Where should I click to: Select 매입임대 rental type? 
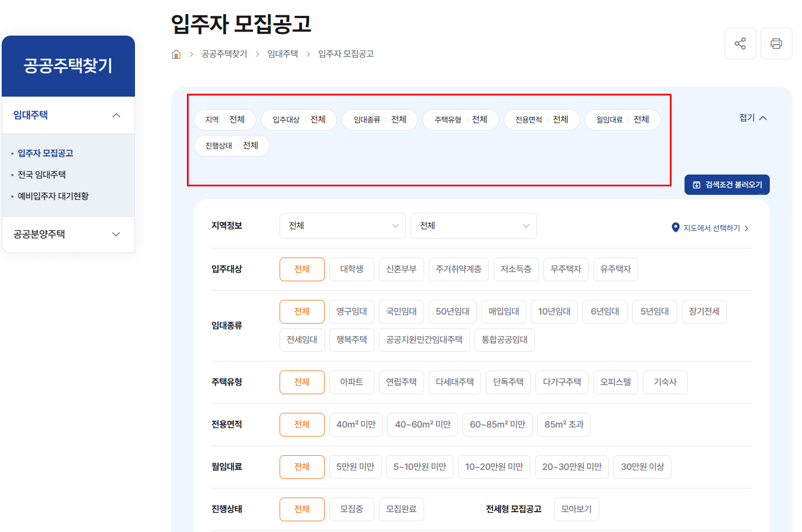(x=504, y=312)
